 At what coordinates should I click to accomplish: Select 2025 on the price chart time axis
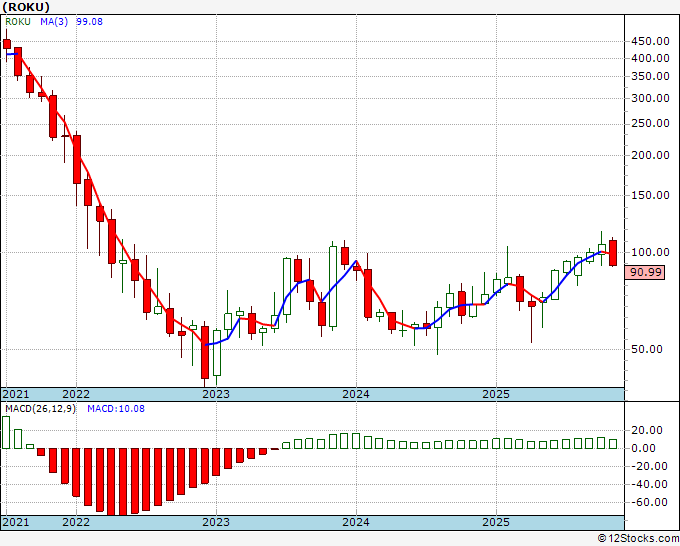[496, 394]
